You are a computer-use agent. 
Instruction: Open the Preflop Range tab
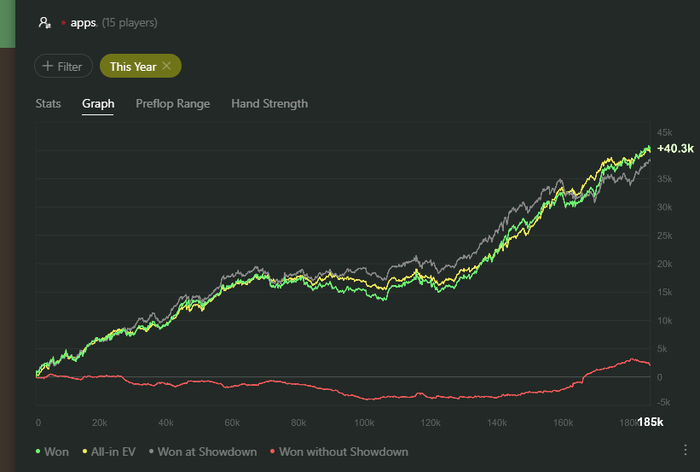[x=172, y=103]
